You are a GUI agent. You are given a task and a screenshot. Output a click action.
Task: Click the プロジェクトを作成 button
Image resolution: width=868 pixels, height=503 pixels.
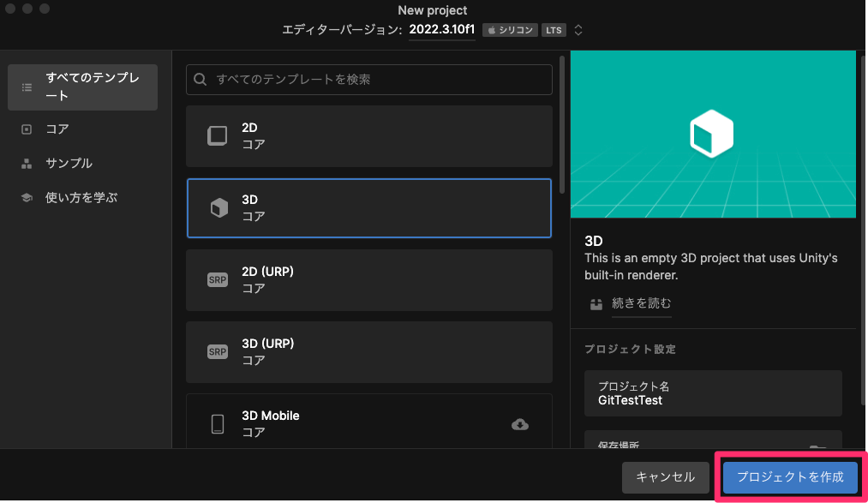click(790, 477)
